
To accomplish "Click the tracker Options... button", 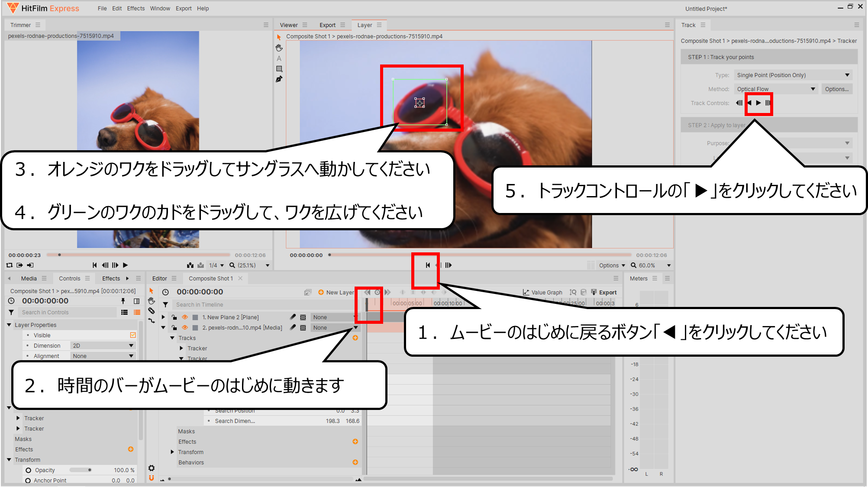I will tap(836, 89).
